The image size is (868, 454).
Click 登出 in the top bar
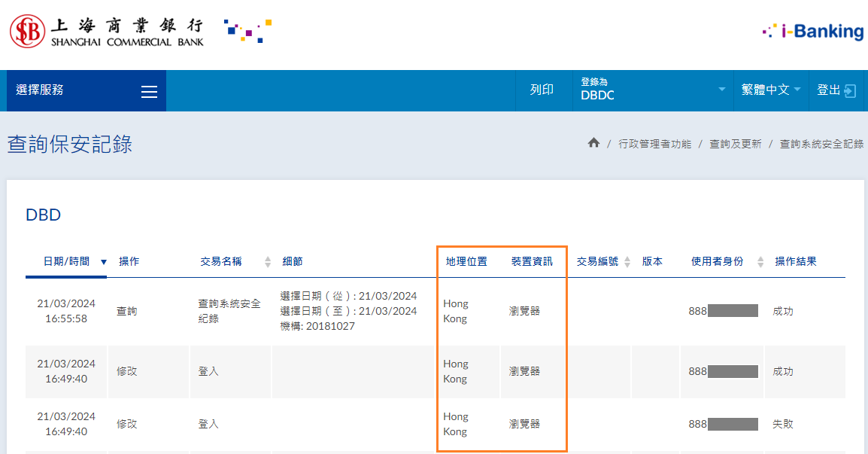coord(829,90)
